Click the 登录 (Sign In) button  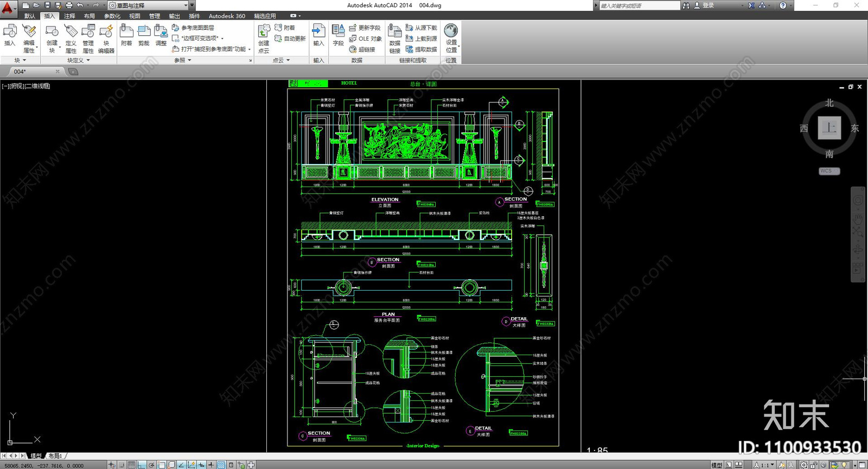(x=705, y=5)
